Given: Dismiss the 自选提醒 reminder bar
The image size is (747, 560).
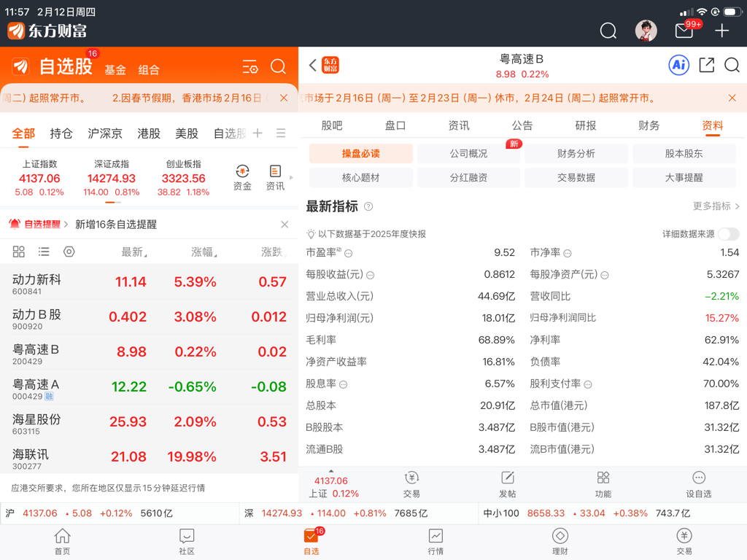Looking at the screenshot, I should tap(285, 225).
